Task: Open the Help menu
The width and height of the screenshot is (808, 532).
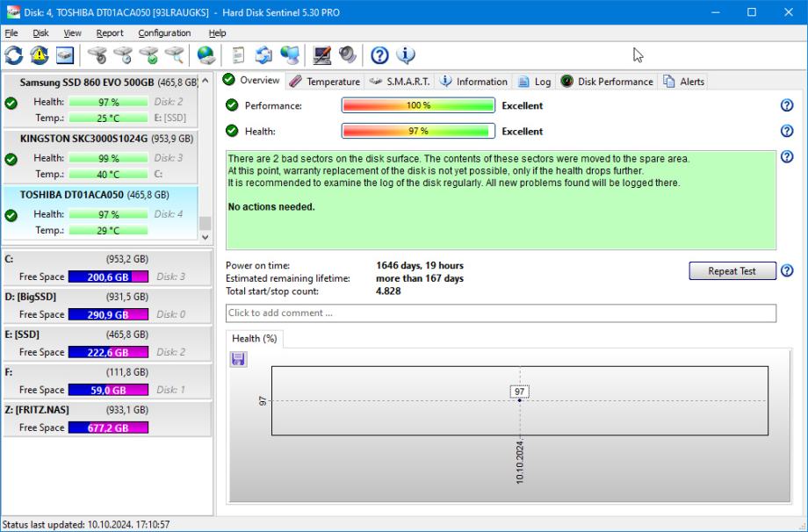Action: 218,33
